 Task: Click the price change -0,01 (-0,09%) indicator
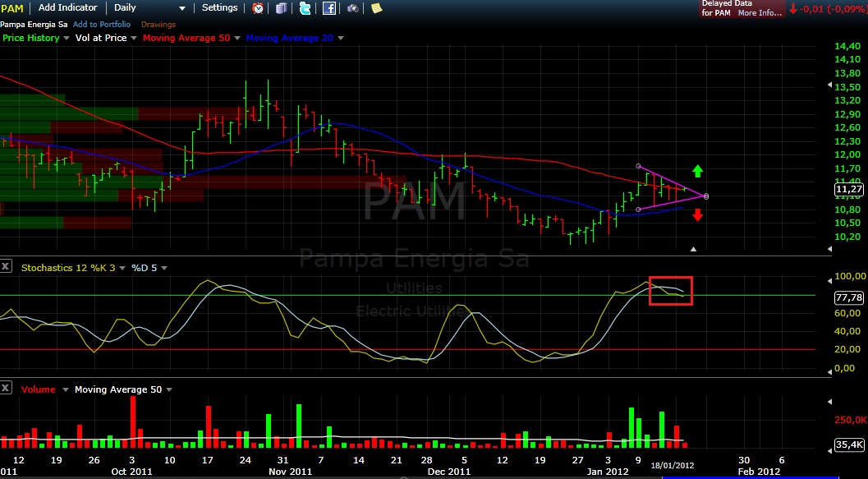pos(827,9)
